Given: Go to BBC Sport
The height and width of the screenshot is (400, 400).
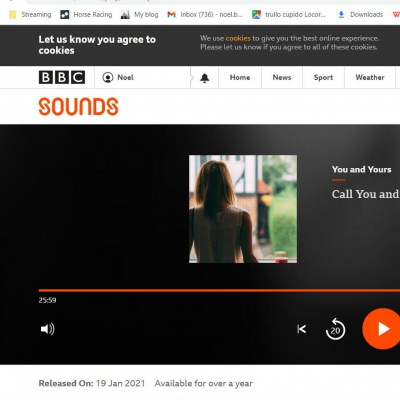Looking at the screenshot, I should [x=323, y=77].
